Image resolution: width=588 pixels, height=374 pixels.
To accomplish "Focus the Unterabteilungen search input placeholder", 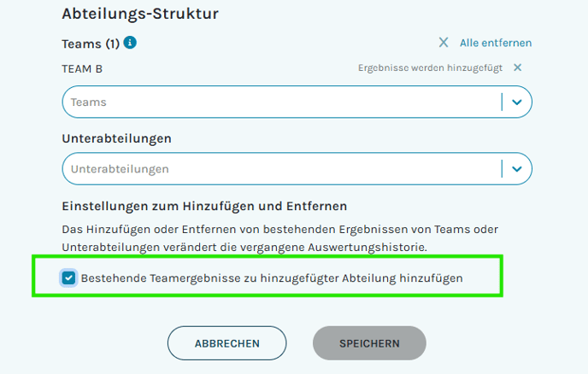I will (x=120, y=169).
